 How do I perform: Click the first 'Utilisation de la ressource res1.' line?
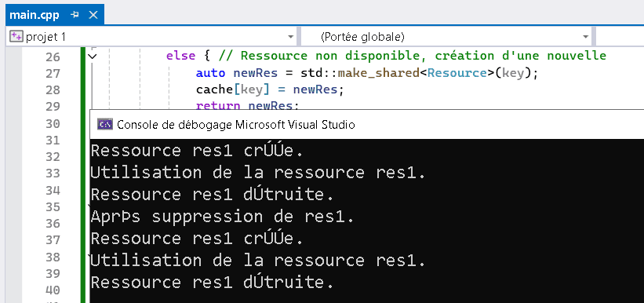tap(258, 173)
